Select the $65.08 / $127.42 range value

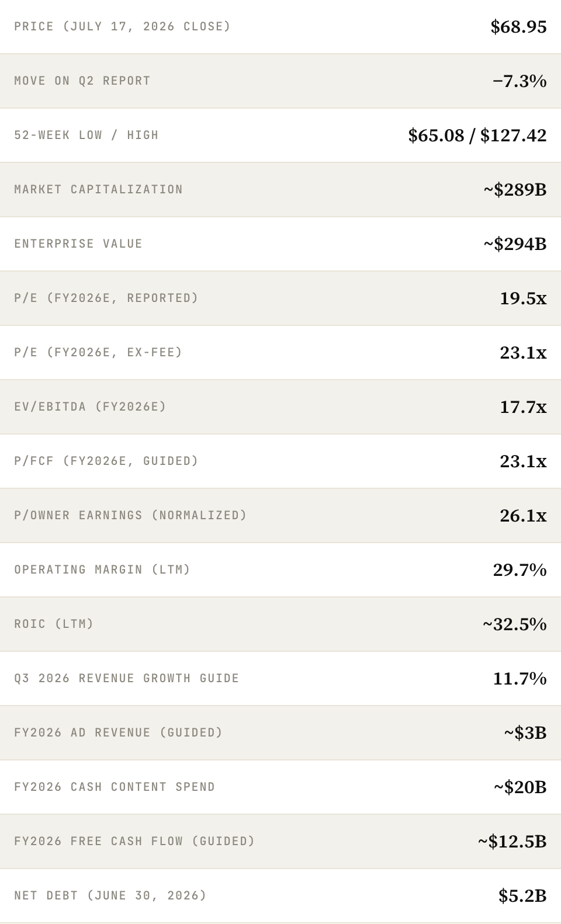click(x=477, y=135)
